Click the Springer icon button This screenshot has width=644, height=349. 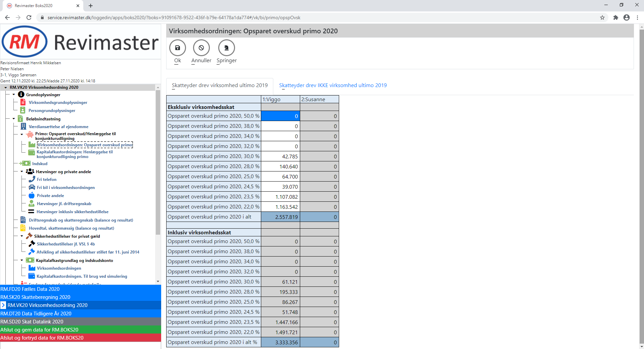click(x=226, y=48)
